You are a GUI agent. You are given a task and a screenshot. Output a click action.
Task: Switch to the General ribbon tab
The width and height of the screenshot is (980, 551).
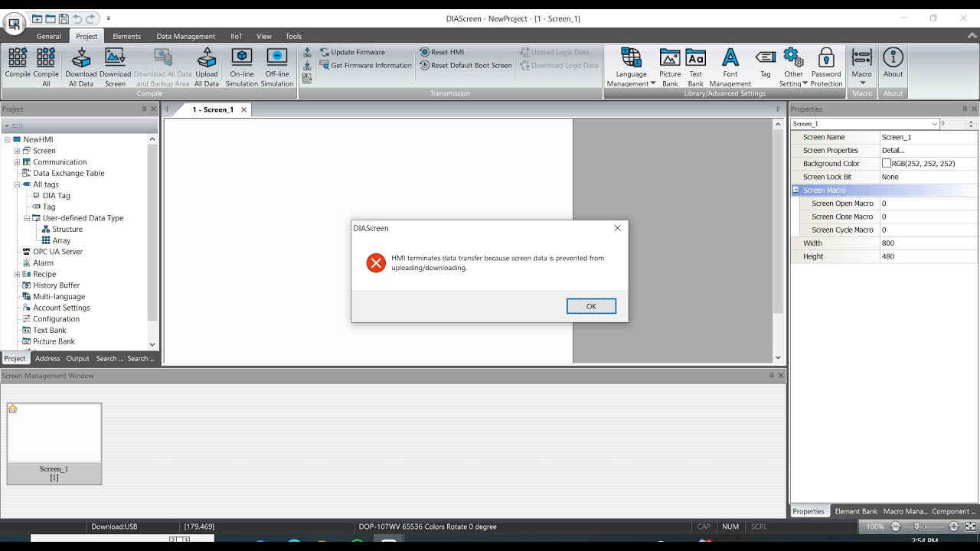(49, 36)
